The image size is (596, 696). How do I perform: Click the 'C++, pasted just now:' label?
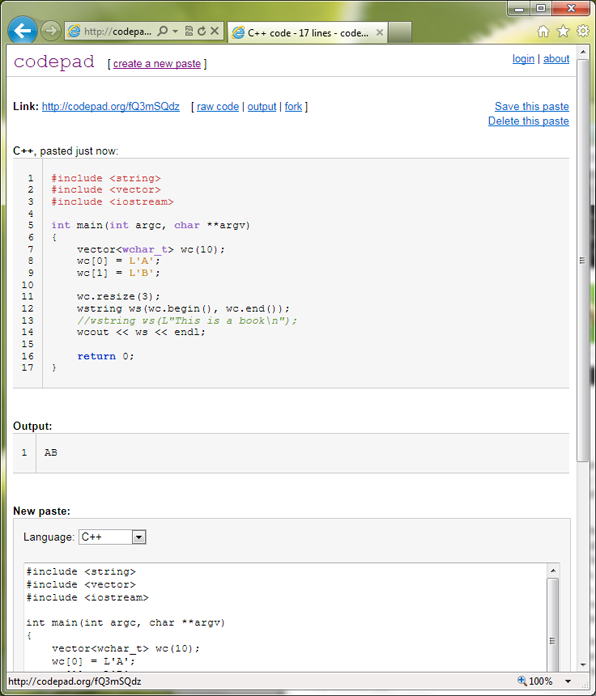[66, 151]
